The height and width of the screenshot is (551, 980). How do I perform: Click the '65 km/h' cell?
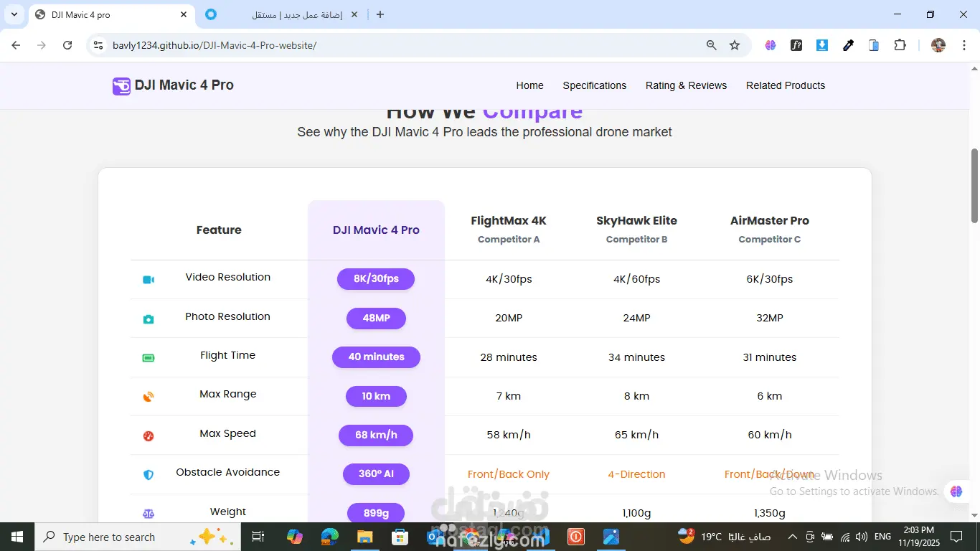[x=636, y=435]
